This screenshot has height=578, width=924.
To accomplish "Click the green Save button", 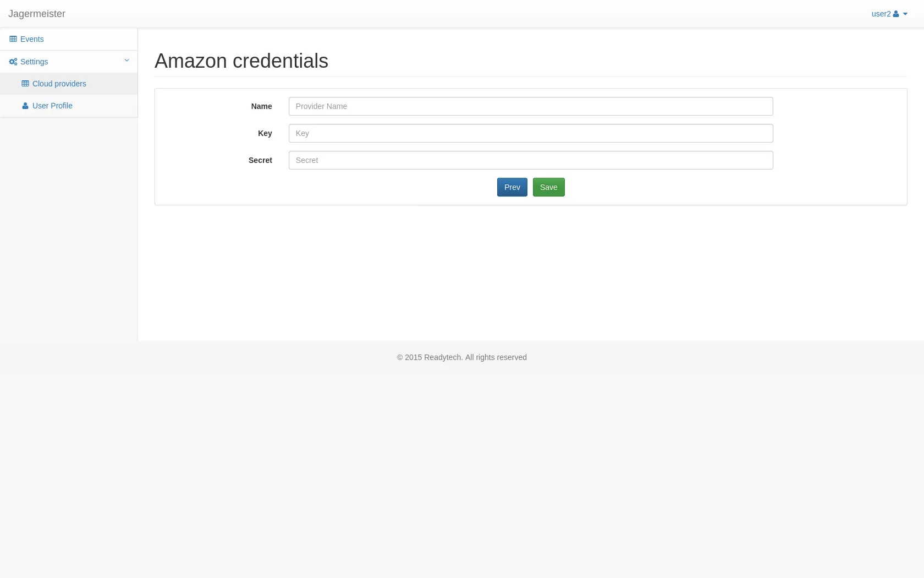I will click(x=548, y=187).
